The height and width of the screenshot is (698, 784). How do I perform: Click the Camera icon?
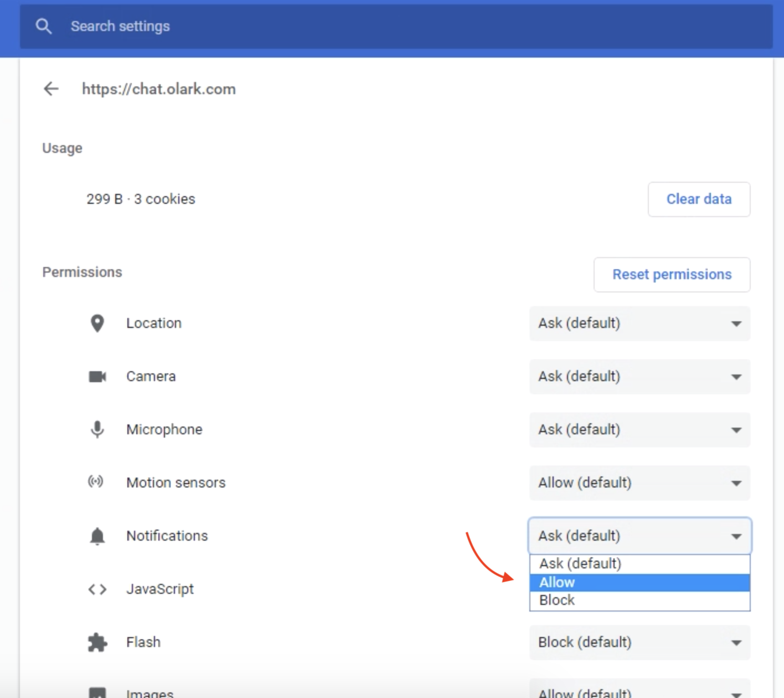(x=97, y=377)
